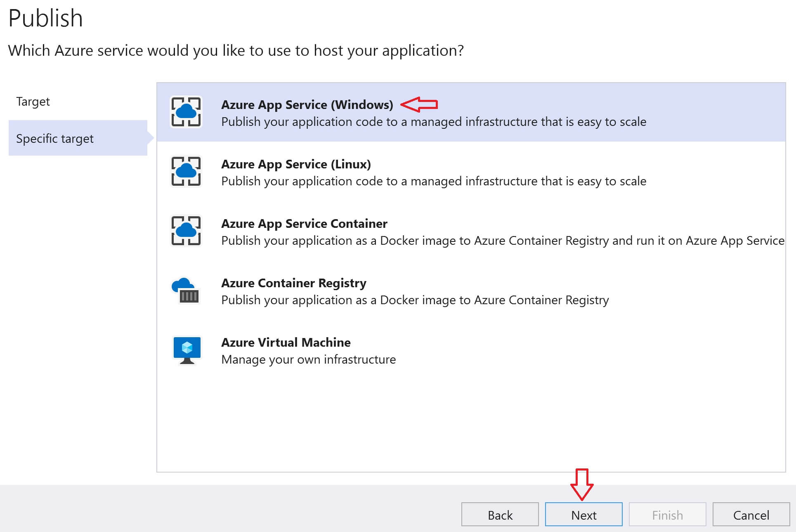Click the Azure App Service Container icon
Image resolution: width=796 pixels, height=532 pixels.
(186, 231)
